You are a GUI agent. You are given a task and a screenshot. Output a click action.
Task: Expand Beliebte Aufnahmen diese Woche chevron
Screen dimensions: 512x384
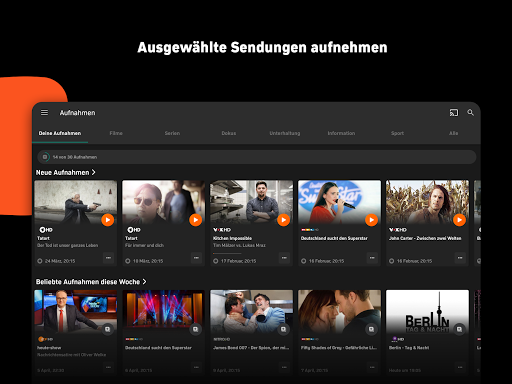click(144, 282)
